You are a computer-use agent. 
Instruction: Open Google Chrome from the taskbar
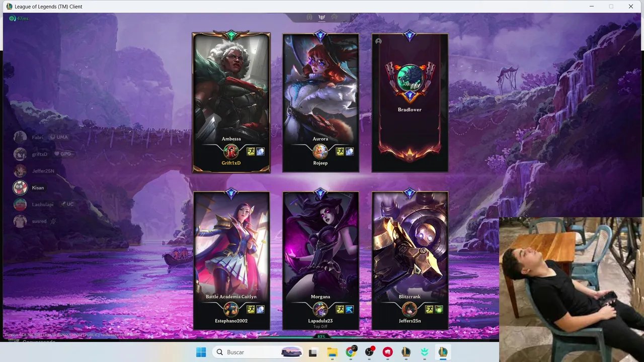click(x=351, y=352)
